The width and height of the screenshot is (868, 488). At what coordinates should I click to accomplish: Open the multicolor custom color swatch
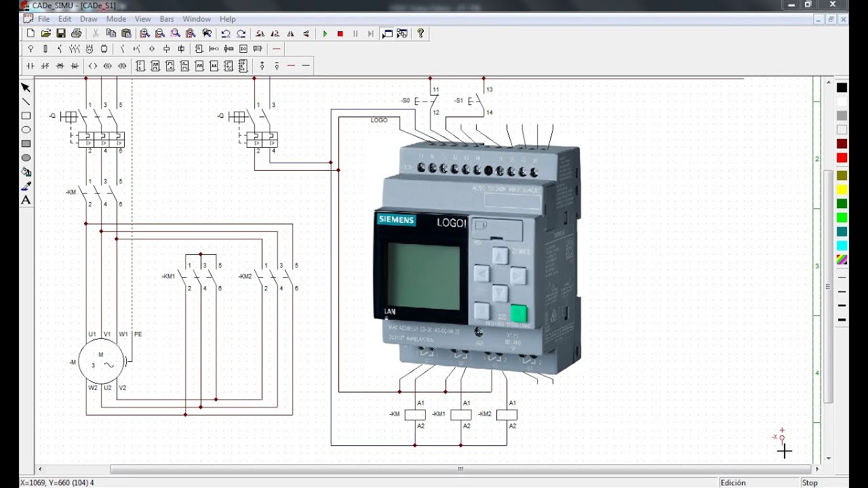click(842, 260)
